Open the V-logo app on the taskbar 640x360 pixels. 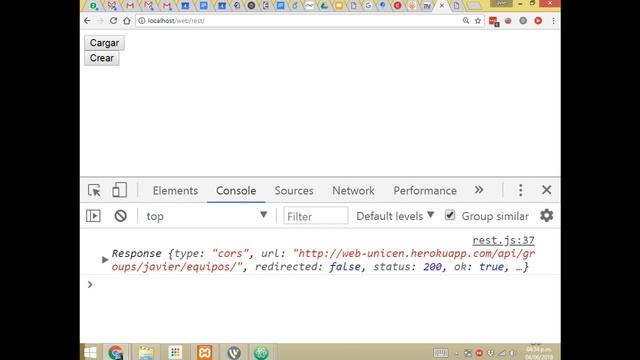(234, 353)
